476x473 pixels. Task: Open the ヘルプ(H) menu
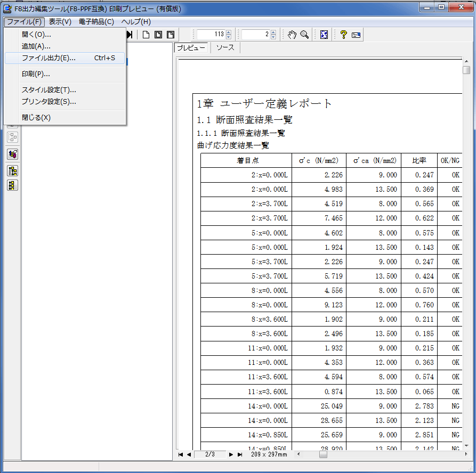coord(136,22)
